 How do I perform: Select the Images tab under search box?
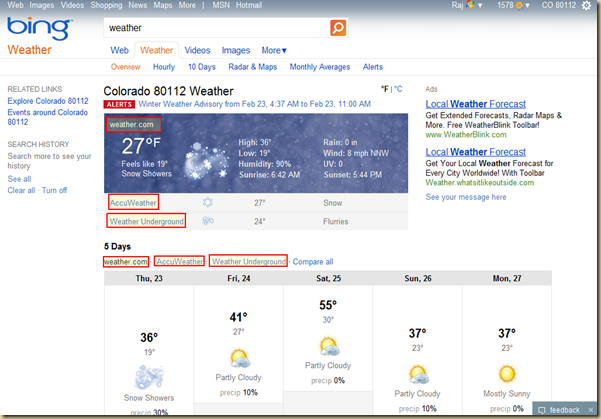[x=236, y=50]
